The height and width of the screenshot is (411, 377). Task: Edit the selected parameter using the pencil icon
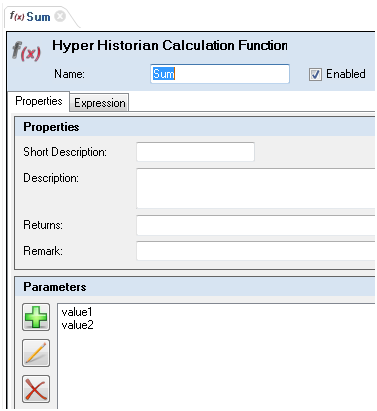click(x=36, y=353)
